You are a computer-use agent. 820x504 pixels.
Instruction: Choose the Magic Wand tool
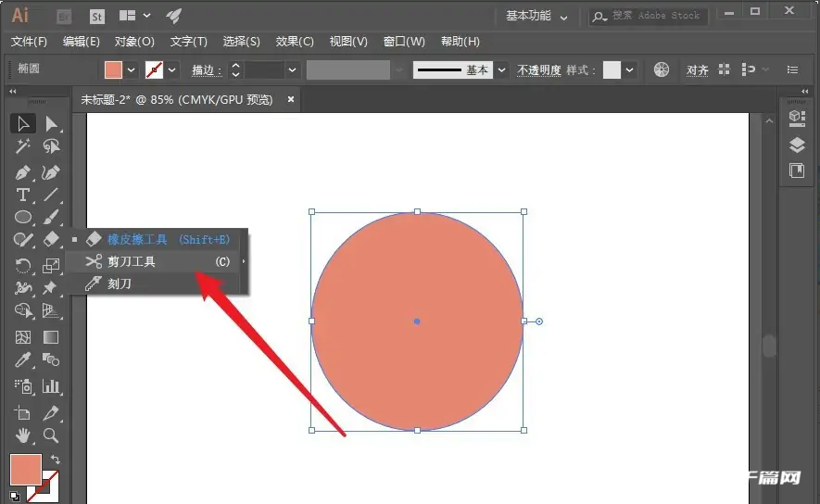click(23, 146)
